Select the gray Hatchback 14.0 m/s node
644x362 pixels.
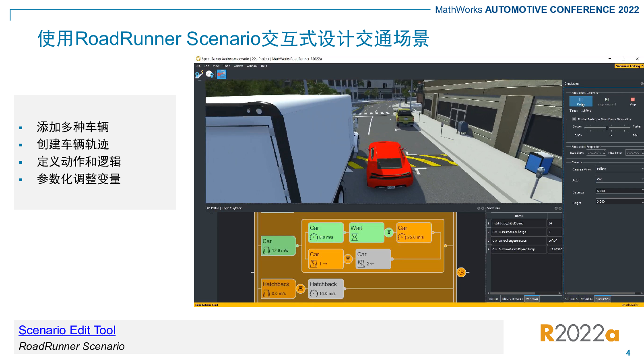tap(326, 289)
